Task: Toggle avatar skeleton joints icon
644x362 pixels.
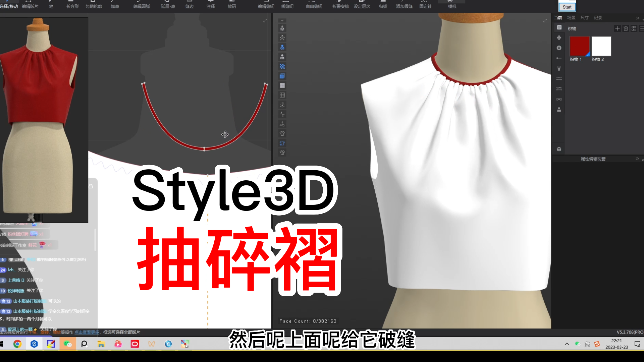Action: 282,38
